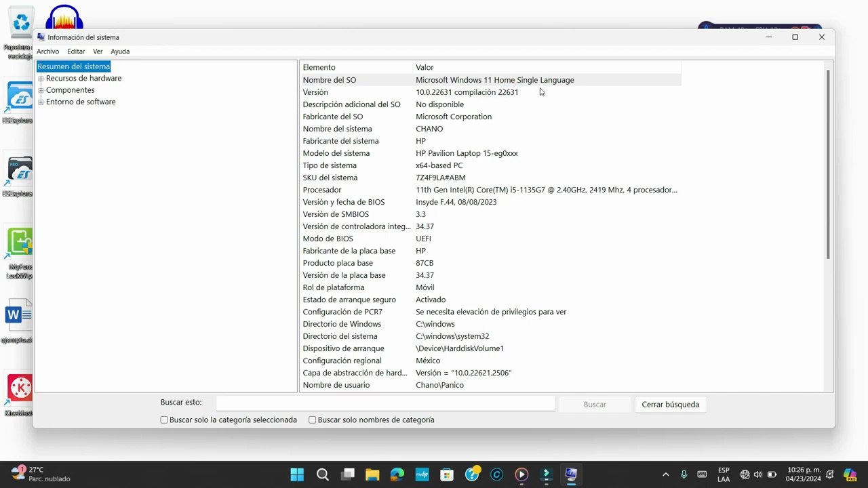Select 'Resumen del sistema' in the tree
The height and width of the screenshot is (488, 868).
pyautogui.click(x=73, y=66)
